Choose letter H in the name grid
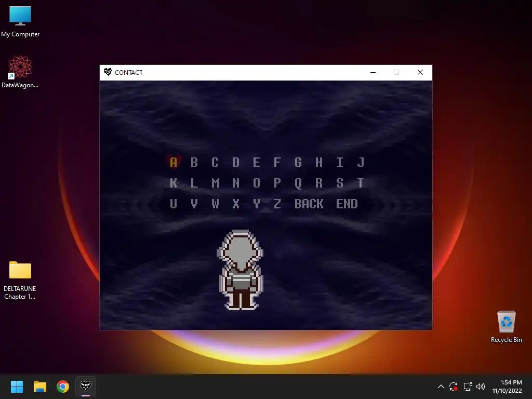The height and width of the screenshot is (399, 532). (318, 162)
